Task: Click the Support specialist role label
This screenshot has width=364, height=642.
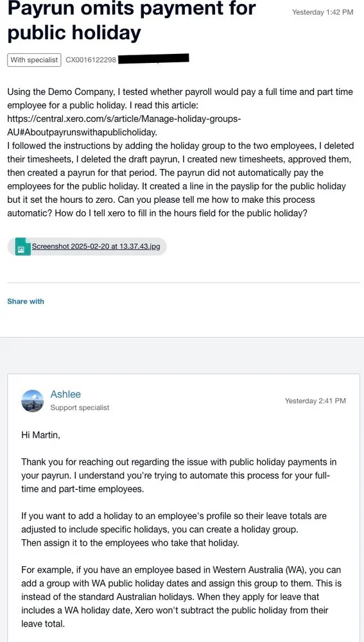Action: [x=80, y=408]
